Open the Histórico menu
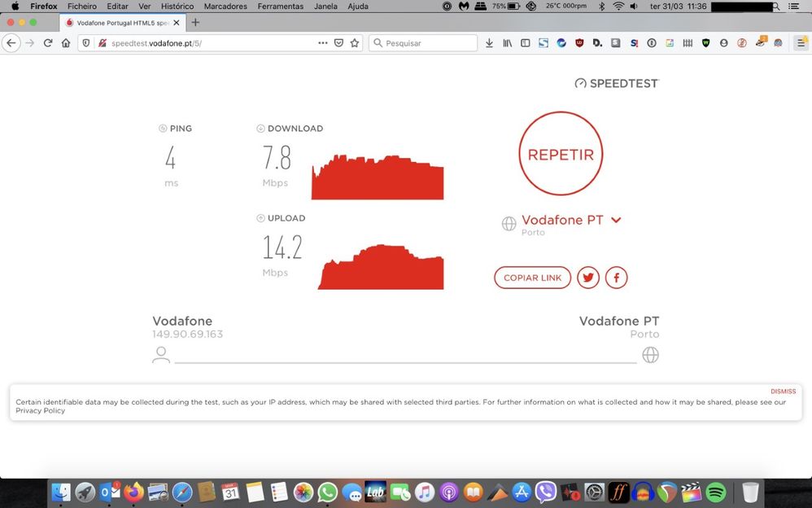Viewport: 812px width, 508px height. (177, 6)
